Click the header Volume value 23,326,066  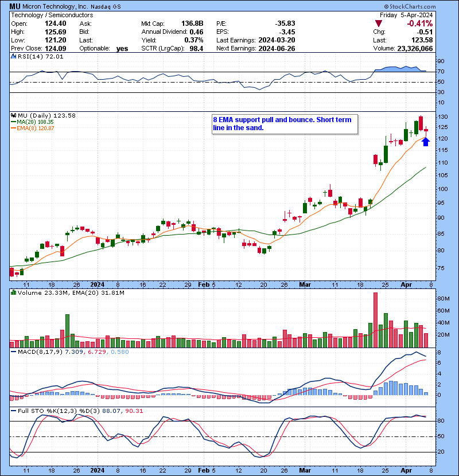[415, 48]
